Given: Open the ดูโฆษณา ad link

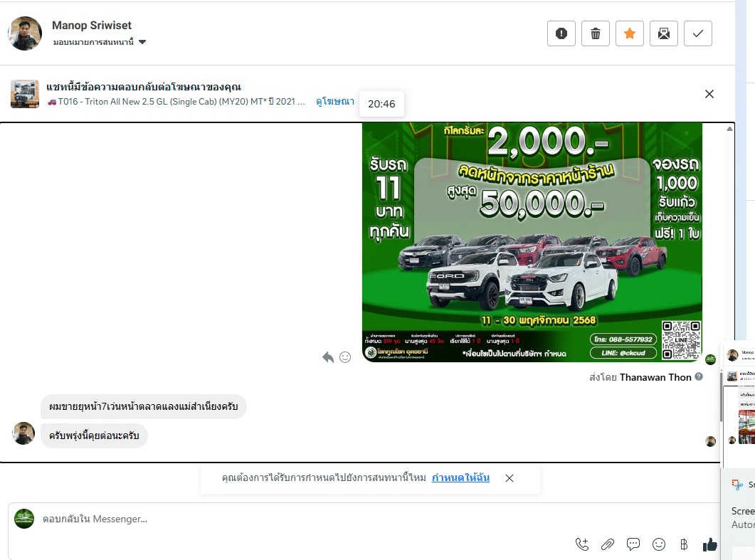Looking at the screenshot, I should 335,102.
